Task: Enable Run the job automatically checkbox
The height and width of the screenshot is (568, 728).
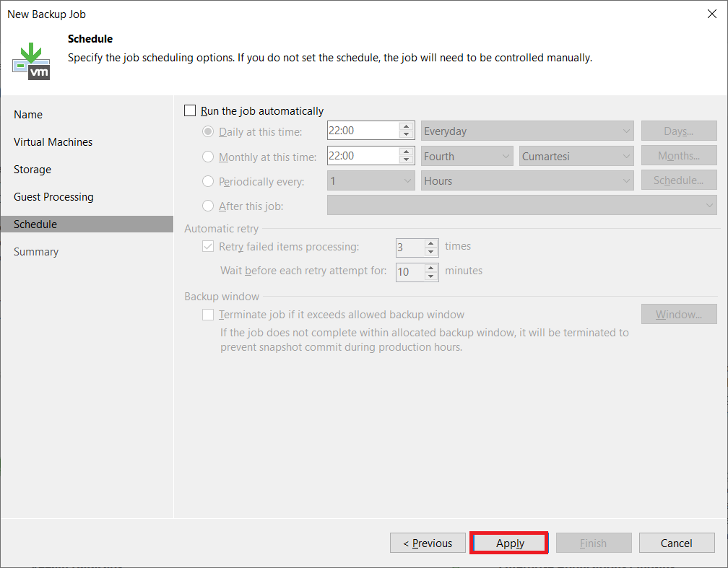Action: (191, 111)
